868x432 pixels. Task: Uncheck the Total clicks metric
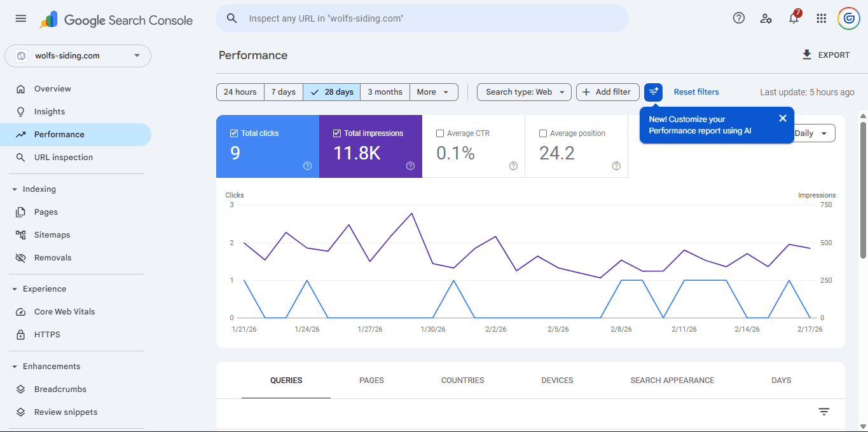pos(233,133)
